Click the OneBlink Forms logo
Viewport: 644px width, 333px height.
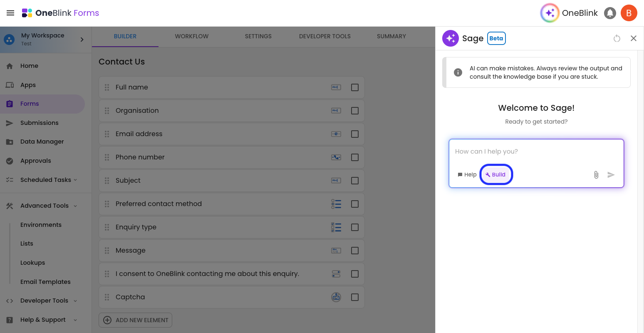[x=61, y=13]
